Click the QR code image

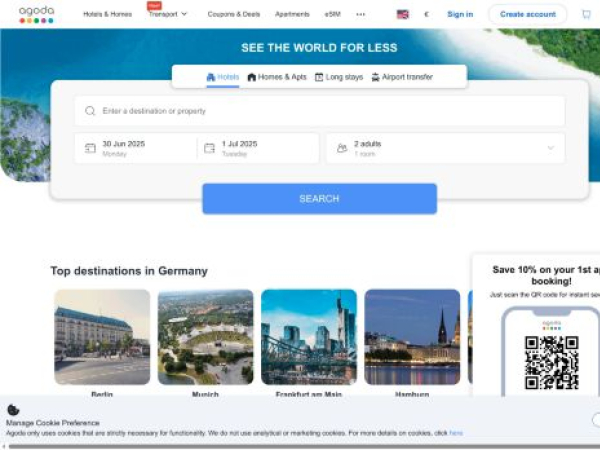[x=551, y=362]
